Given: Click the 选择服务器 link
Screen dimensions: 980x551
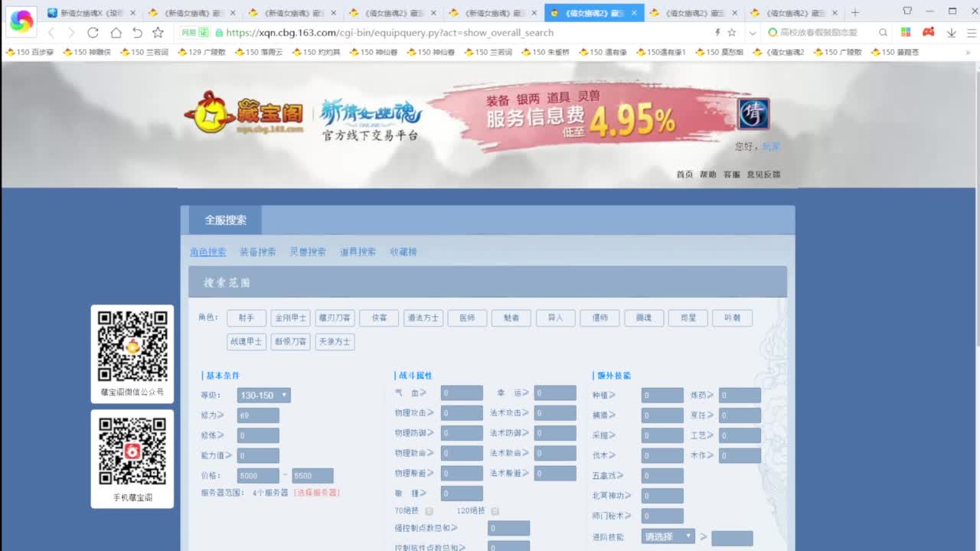Looking at the screenshot, I should (x=316, y=493).
